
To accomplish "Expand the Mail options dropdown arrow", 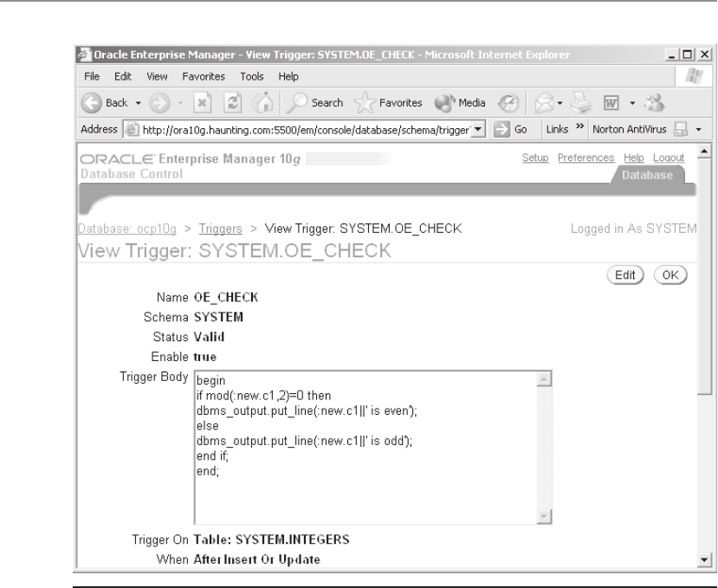I will [560, 103].
